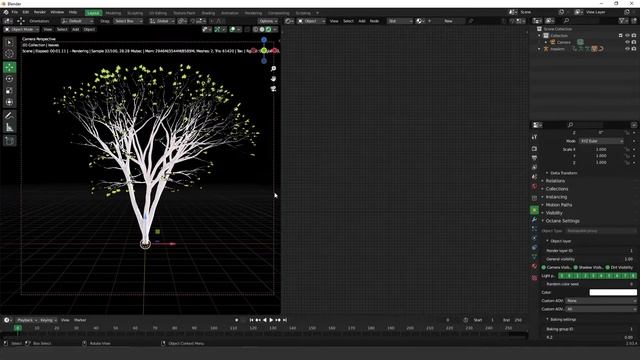
Task: Click the white Color swatch
Action: tap(613, 292)
